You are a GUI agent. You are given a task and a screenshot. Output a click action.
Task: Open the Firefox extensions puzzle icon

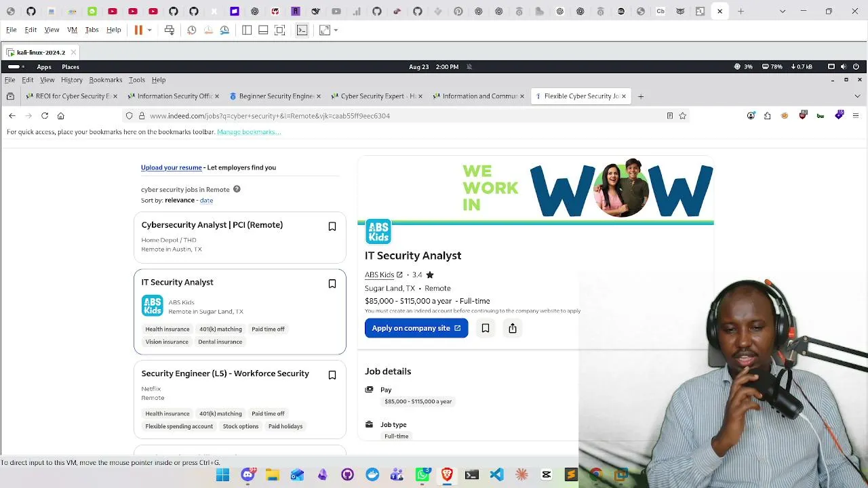pos(768,116)
